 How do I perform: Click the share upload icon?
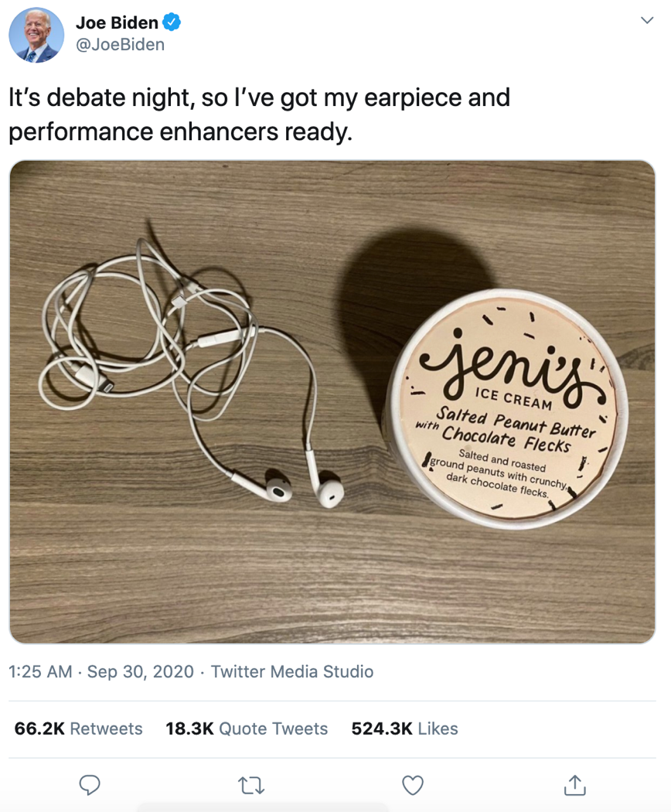pyautogui.click(x=574, y=785)
